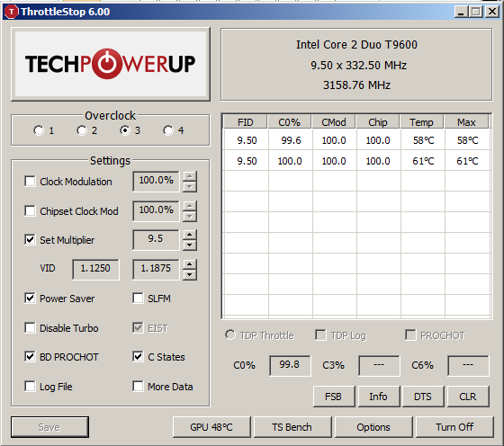Click Chipset Clock Mod down arrow
The width and height of the screenshot is (504, 446).
point(190,217)
